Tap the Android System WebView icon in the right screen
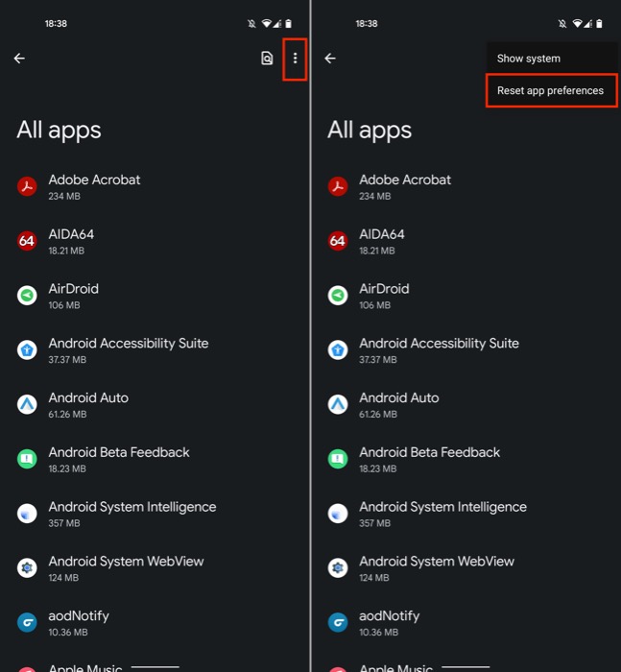The image size is (621, 672). [338, 568]
